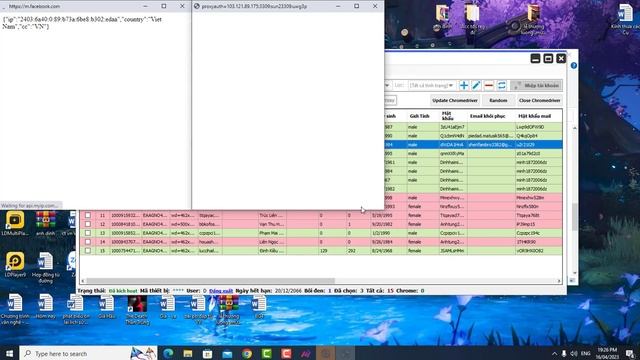Open Google Chrome from the taskbar

pos(247,353)
